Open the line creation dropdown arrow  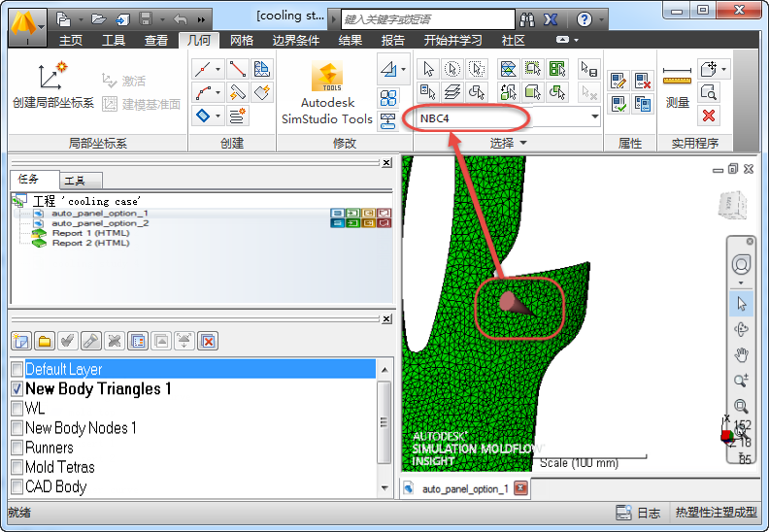click(x=218, y=69)
